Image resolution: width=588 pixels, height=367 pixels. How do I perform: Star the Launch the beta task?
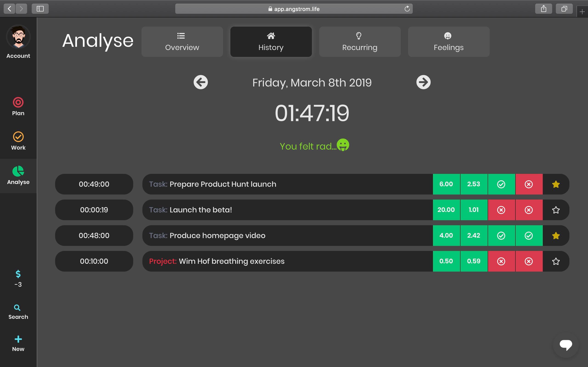(556, 210)
